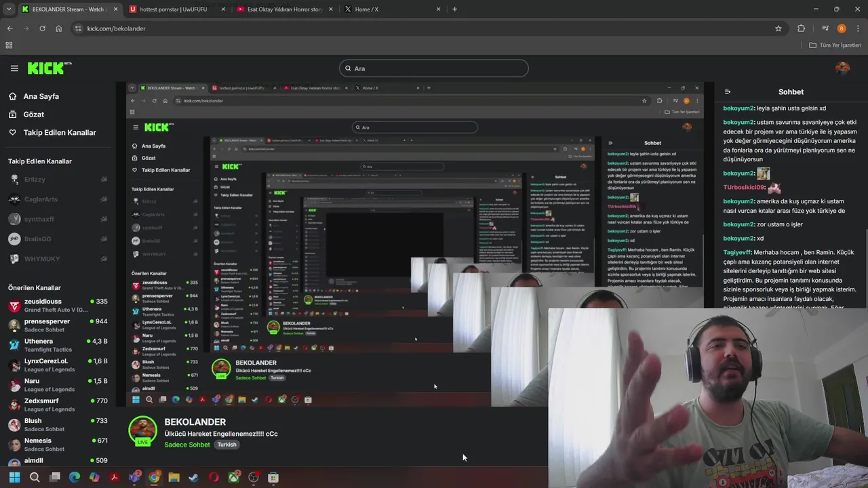Viewport: 868px width, 488px height.
Task: Go to Ana Sayfa in Kick sidebar
Action: pos(41,96)
